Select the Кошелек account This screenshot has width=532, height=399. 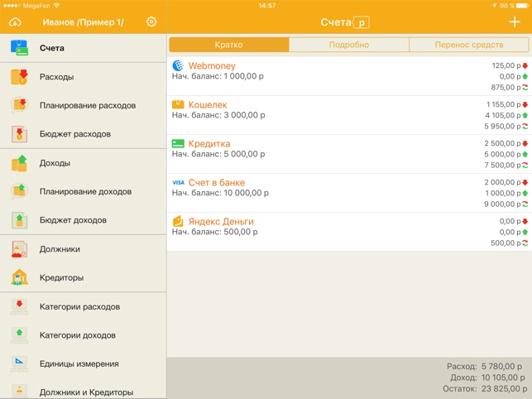pyautogui.click(x=349, y=115)
